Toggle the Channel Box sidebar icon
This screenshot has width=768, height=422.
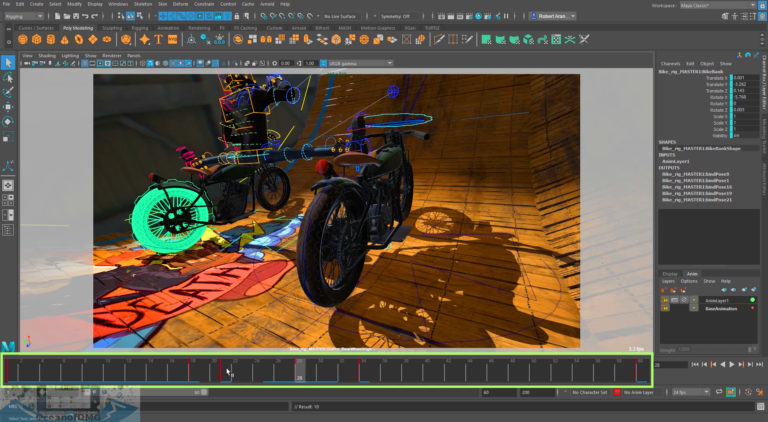click(x=763, y=16)
